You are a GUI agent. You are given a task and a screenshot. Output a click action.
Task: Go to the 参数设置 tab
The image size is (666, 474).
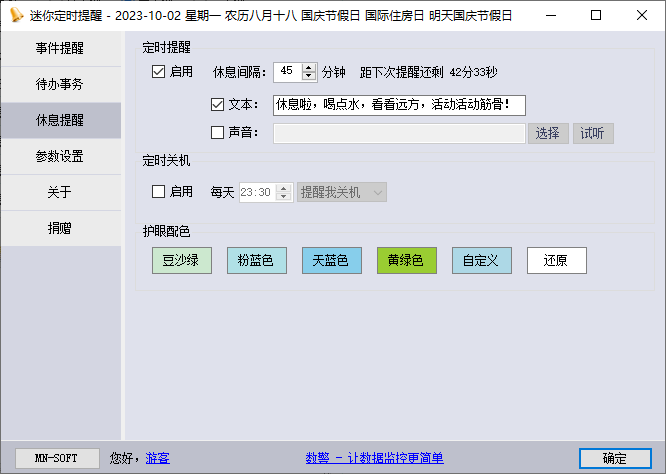60,156
